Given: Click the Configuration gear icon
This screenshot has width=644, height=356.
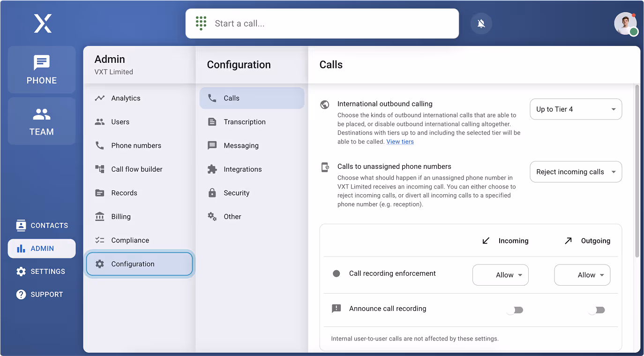Looking at the screenshot, I should pos(100,264).
